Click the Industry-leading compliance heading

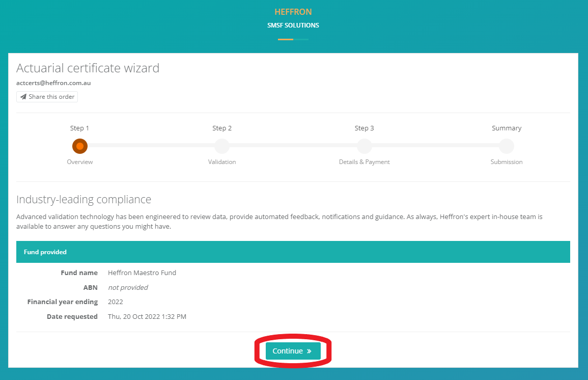pos(83,200)
